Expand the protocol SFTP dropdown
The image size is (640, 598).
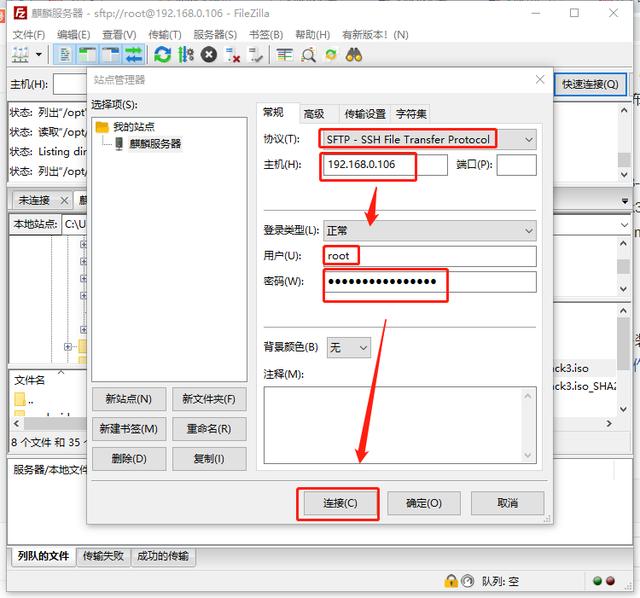coord(429,140)
